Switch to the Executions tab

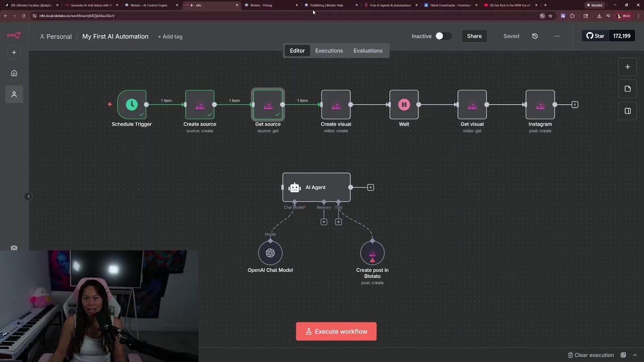coord(329,51)
